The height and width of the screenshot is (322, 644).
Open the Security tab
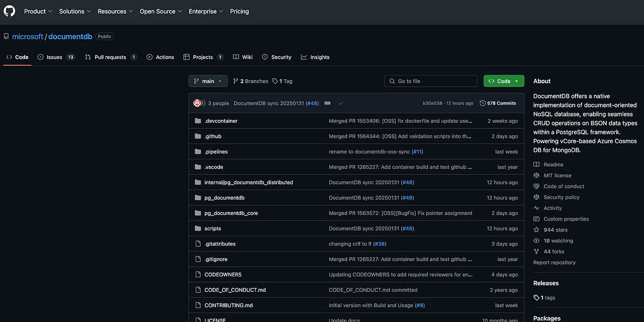click(x=276, y=57)
